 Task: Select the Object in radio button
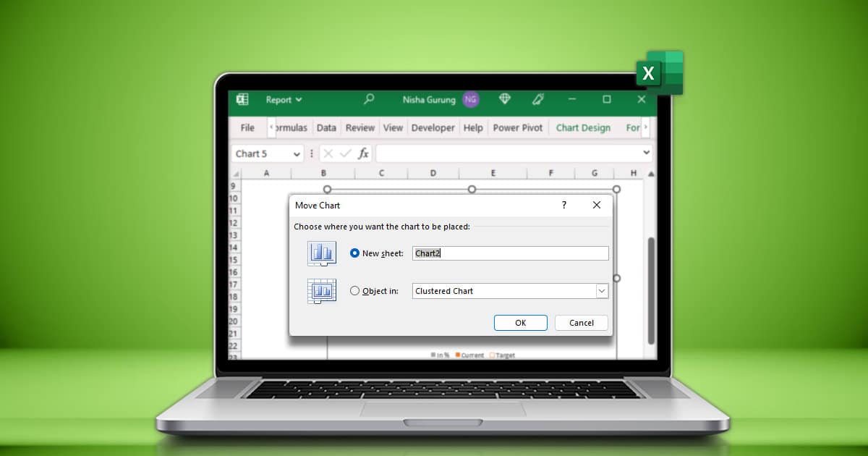tap(354, 291)
